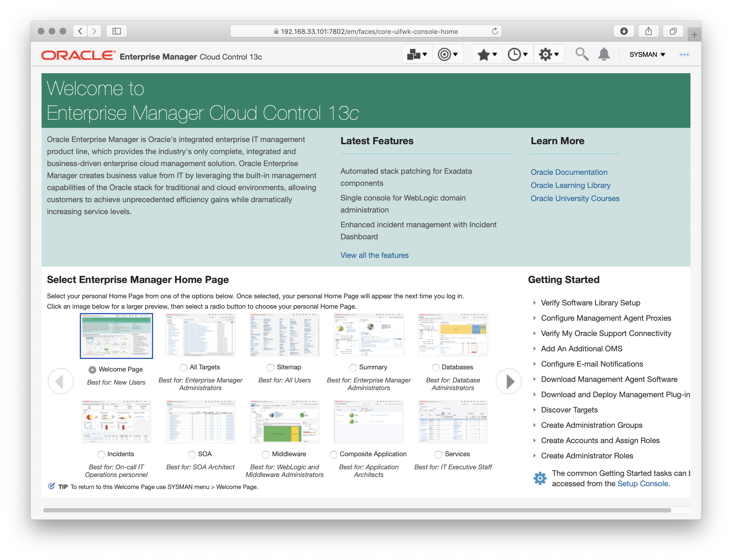
Task: Expand Configure Management Agent Proxies
Action: (534, 318)
